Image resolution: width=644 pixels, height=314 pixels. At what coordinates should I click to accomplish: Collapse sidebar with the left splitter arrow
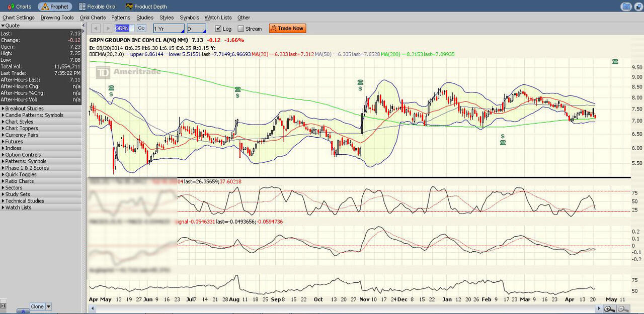pyautogui.click(x=84, y=26)
